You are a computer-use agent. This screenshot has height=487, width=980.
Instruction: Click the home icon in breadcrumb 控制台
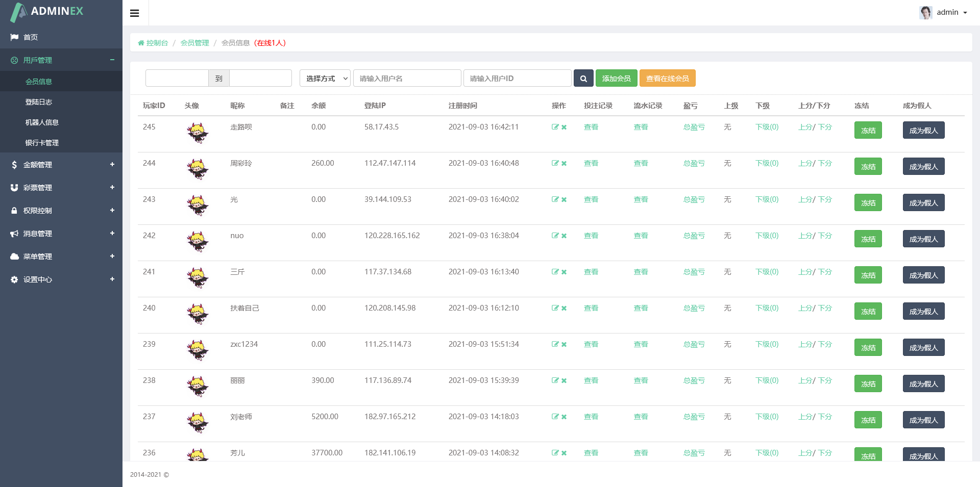tap(141, 43)
